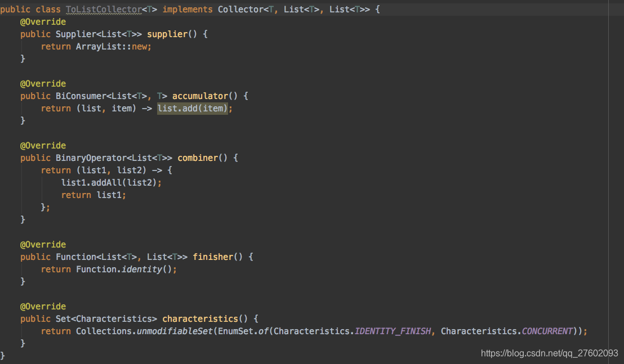Click the '(list1, list2)' lambda parameters
This screenshot has height=364, width=624.
click(112, 170)
